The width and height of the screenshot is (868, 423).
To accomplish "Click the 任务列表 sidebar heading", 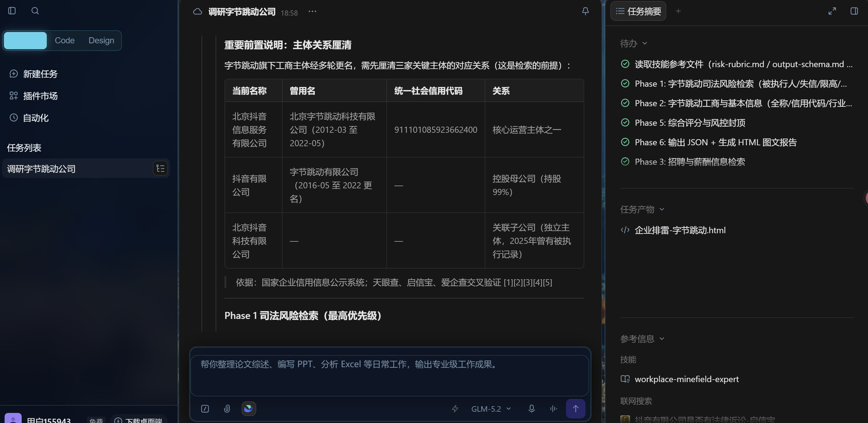I will 24,148.
